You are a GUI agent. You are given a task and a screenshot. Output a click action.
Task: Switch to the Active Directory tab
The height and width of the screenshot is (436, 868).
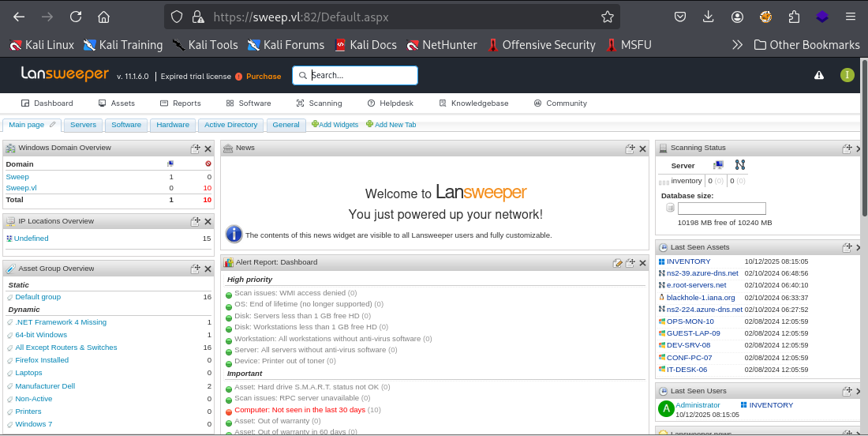click(x=230, y=125)
